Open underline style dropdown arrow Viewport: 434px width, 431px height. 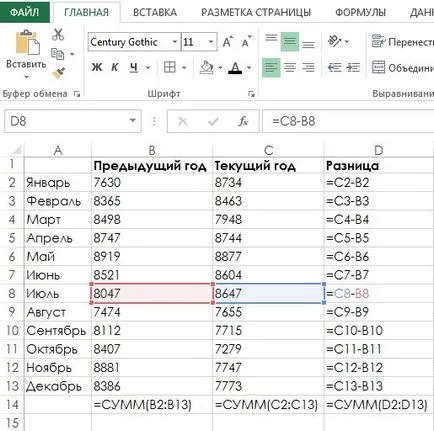point(148,68)
